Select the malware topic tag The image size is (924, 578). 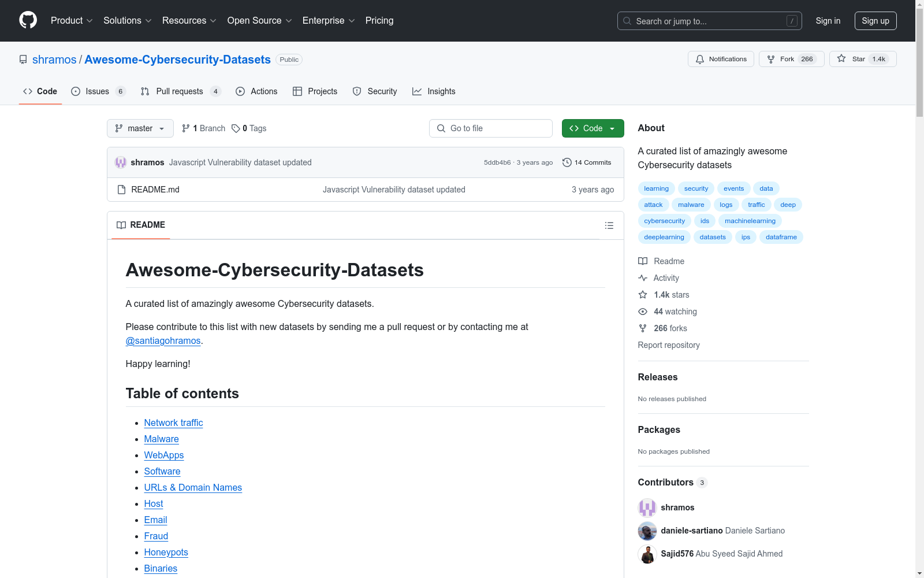pos(691,205)
